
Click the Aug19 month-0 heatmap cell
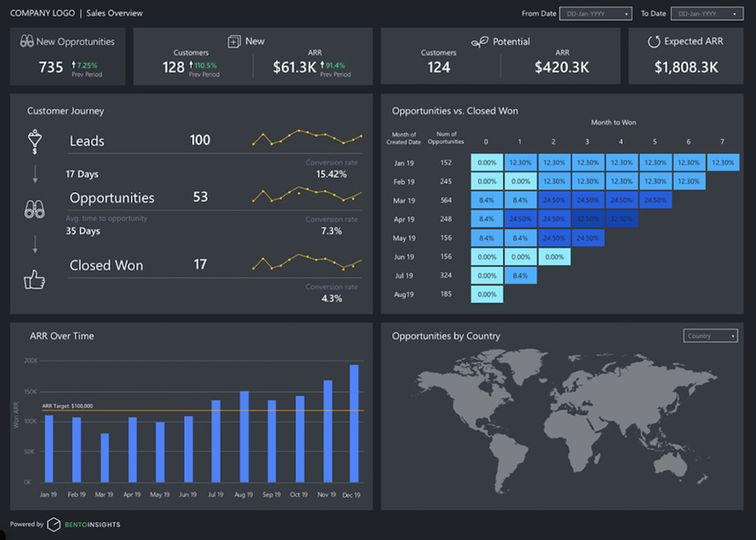point(487,294)
